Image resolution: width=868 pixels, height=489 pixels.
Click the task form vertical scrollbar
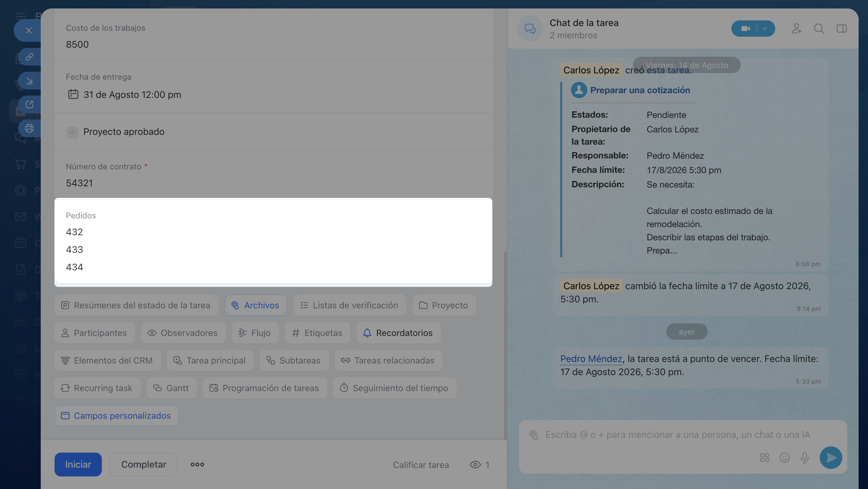505,346
